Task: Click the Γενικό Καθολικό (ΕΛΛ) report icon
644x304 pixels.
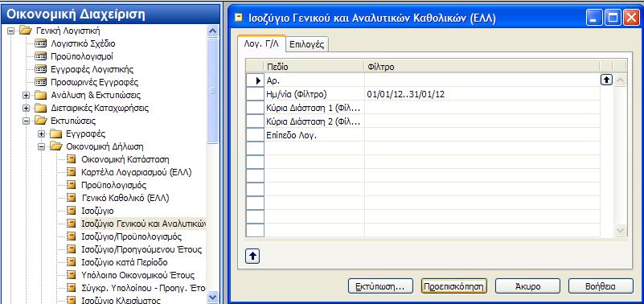Action: [72, 198]
